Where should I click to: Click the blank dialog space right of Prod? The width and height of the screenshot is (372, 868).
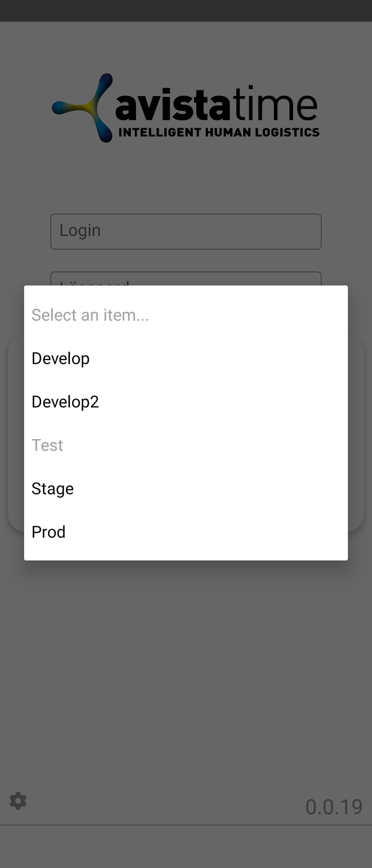click(207, 532)
